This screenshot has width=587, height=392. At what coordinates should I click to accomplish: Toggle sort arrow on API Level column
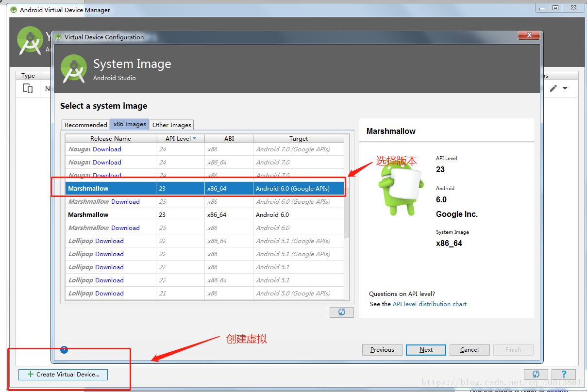[195, 138]
